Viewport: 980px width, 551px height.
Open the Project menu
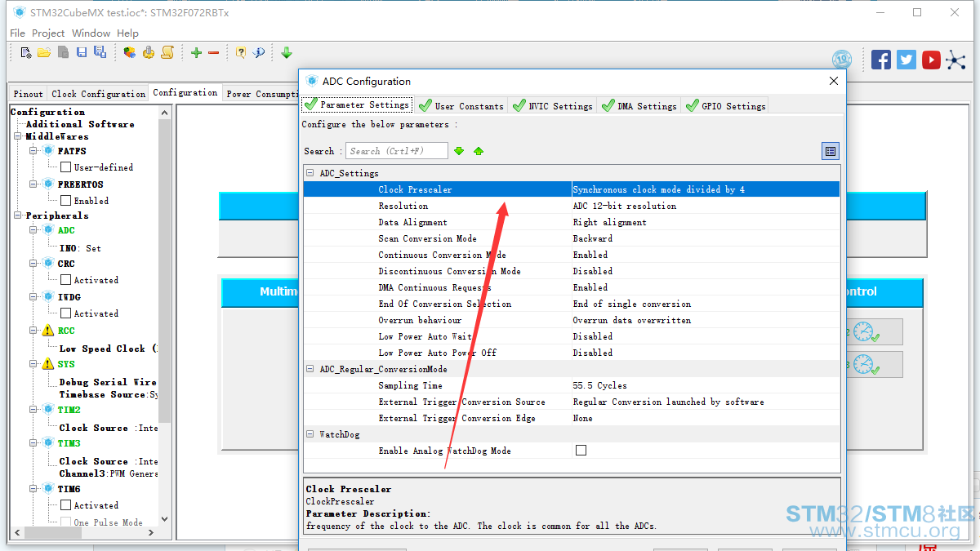(x=48, y=33)
